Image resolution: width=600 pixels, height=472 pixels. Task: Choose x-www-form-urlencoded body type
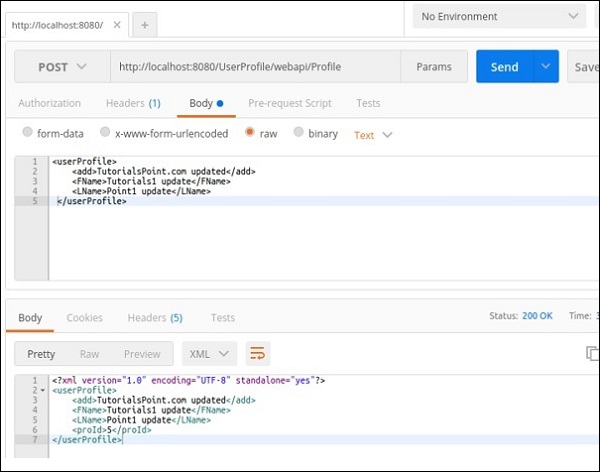(106, 134)
